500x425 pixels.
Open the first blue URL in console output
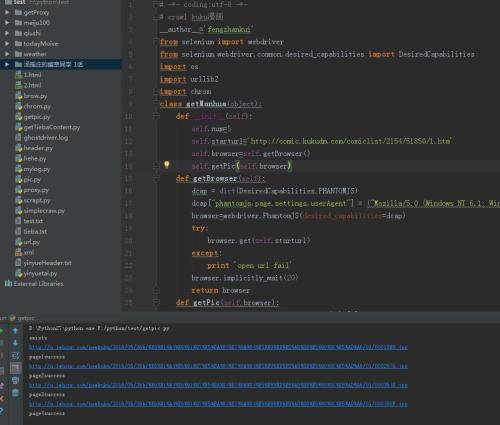pyautogui.click(x=218, y=347)
